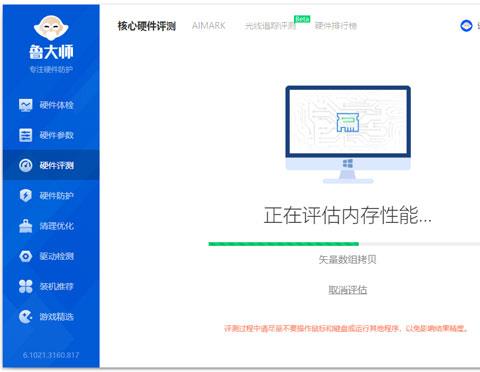Click the 取消评估 link
The image size is (480, 372).
tap(348, 290)
